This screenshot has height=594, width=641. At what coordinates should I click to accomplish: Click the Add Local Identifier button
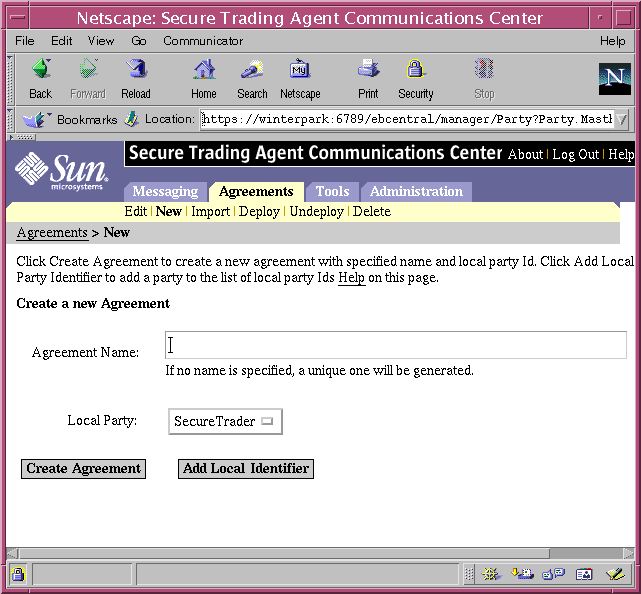pyautogui.click(x=246, y=468)
